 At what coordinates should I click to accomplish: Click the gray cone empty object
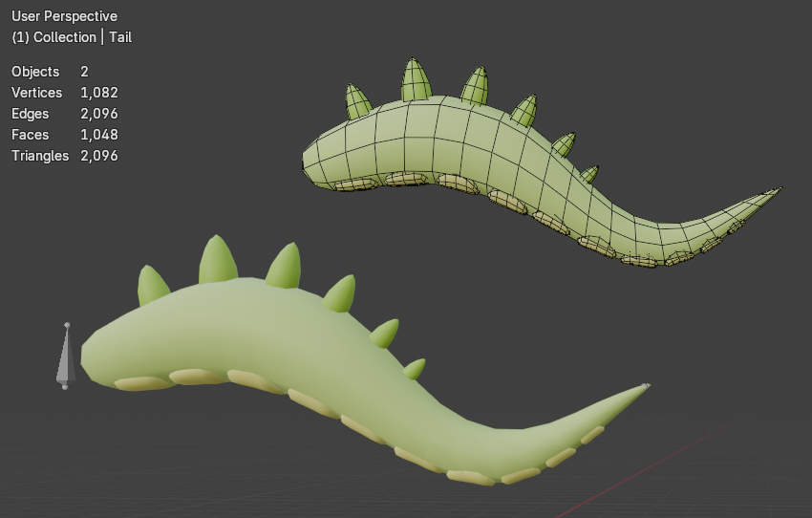pos(66,356)
